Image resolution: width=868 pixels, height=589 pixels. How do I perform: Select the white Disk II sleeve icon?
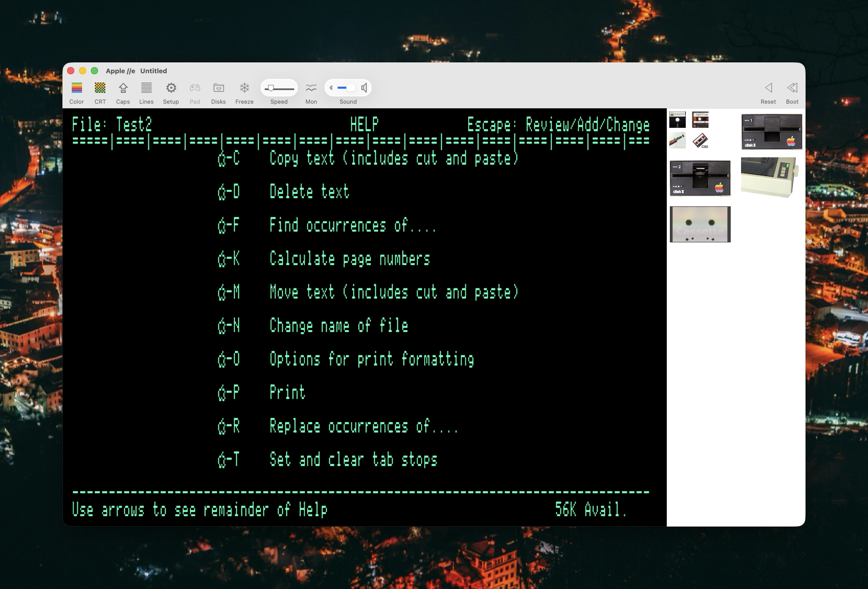[x=678, y=140]
